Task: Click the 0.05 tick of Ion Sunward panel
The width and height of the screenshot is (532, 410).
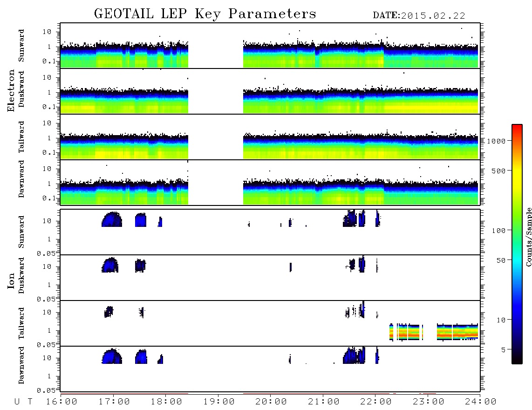Action: pyautogui.click(x=46, y=253)
